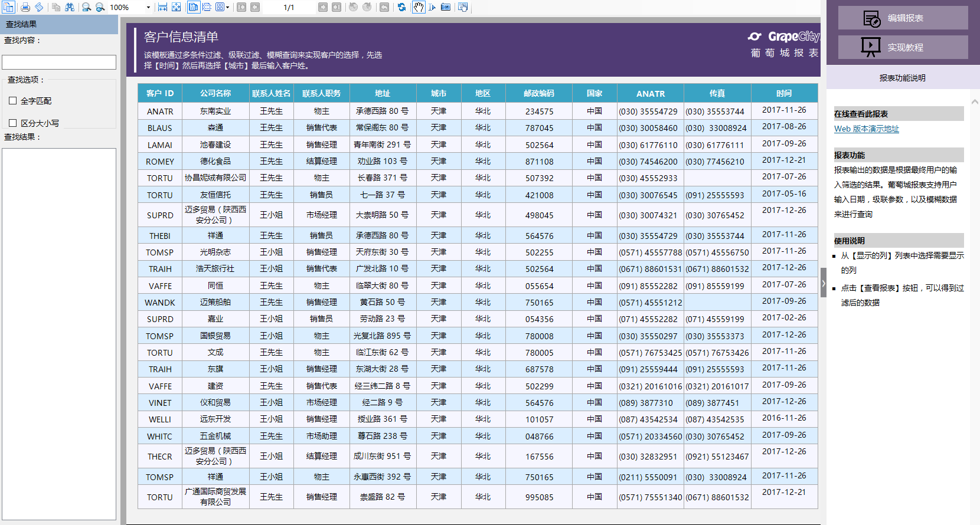
Task: Click the Find binoculars icon
Action: click(x=70, y=7)
